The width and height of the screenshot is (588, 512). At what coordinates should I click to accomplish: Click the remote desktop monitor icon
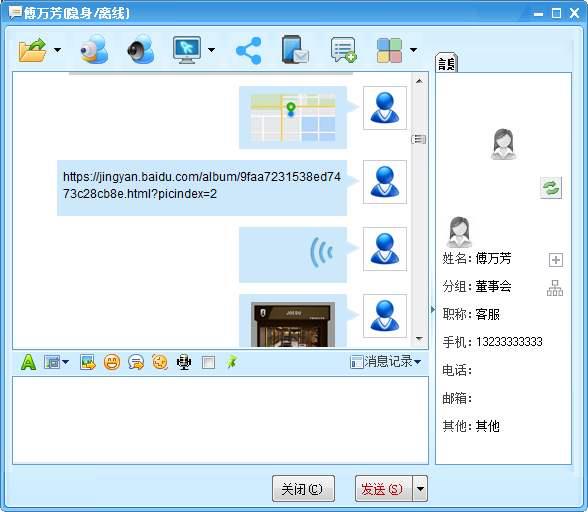pos(187,50)
